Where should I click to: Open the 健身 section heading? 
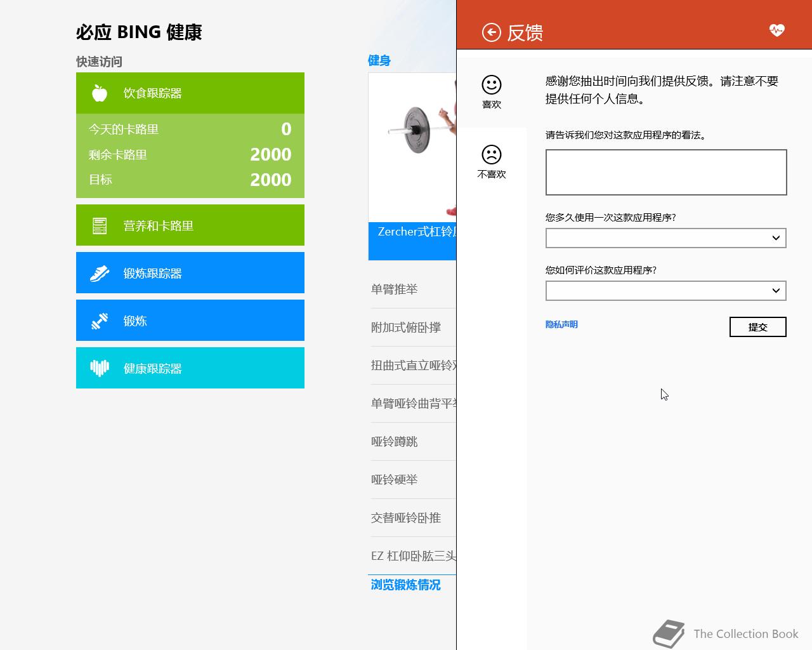click(379, 60)
